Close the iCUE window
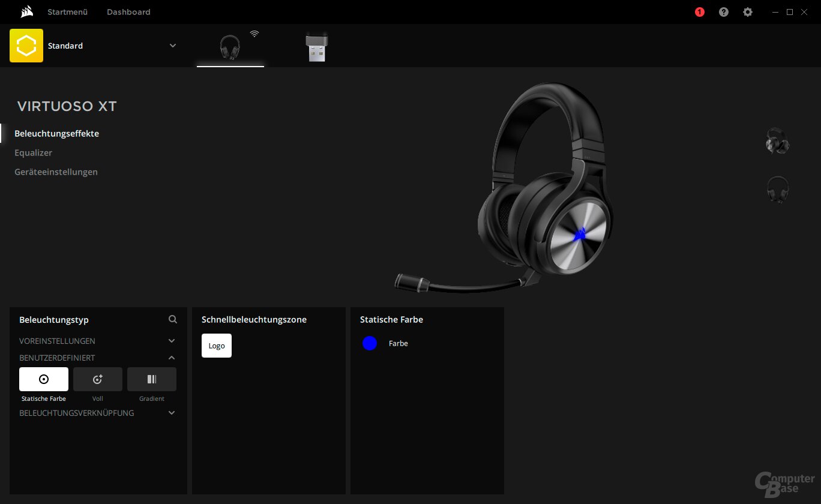The image size is (821, 504). [x=804, y=12]
